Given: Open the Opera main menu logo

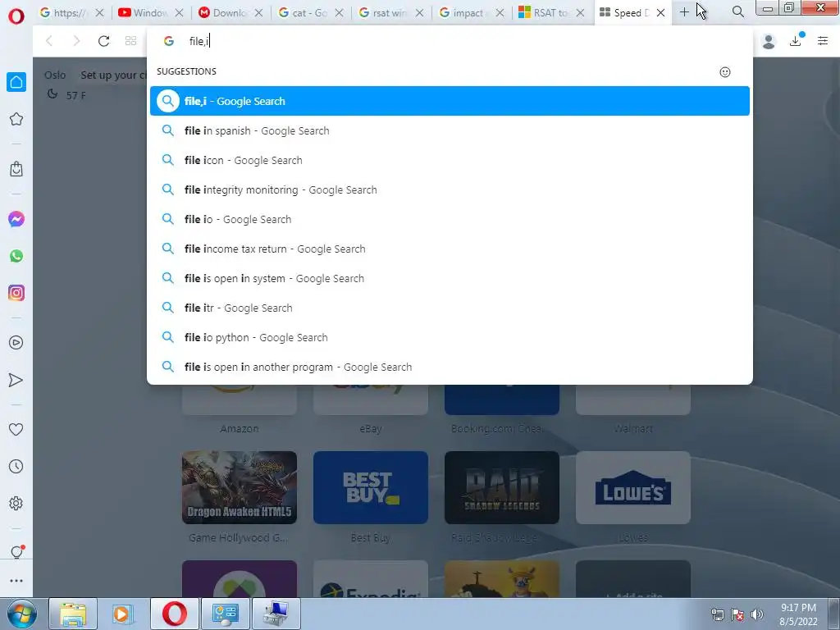Looking at the screenshot, I should (x=16, y=16).
